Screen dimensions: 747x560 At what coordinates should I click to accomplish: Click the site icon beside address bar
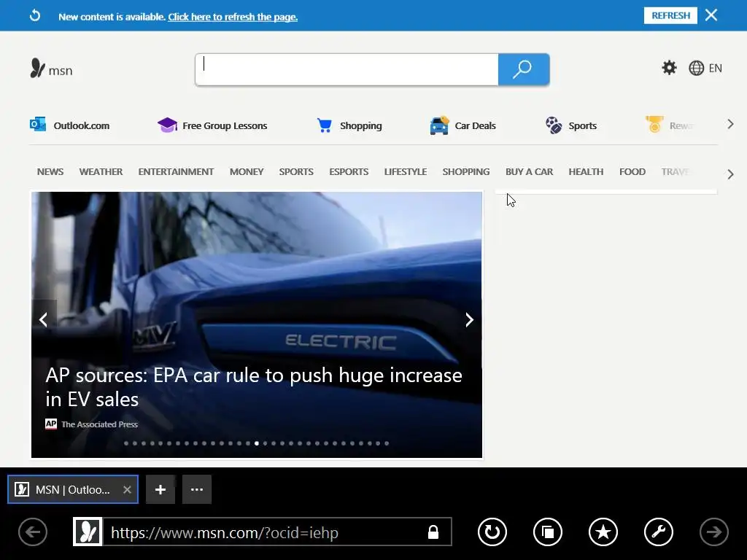[88, 532]
